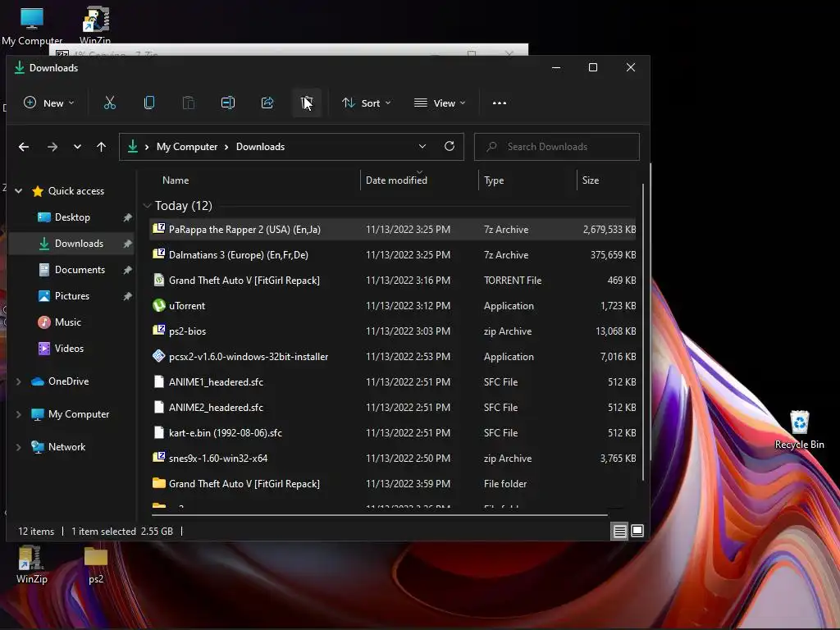Screen dimensions: 840x630
Task: Click the Search Downloads field
Action: coord(557,147)
